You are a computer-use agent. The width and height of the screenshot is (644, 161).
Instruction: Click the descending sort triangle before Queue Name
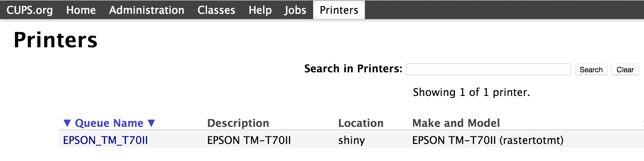[67, 123]
